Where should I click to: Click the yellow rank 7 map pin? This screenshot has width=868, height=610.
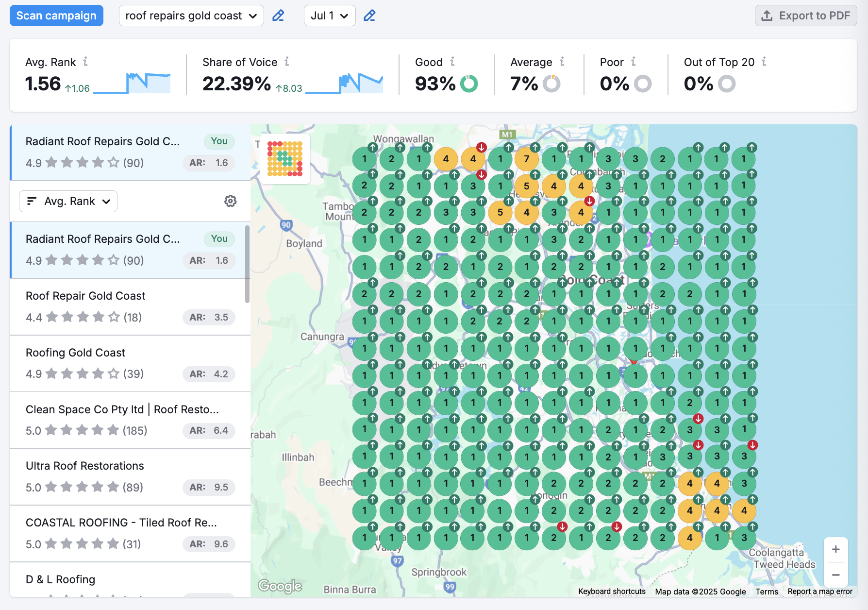pyautogui.click(x=527, y=159)
